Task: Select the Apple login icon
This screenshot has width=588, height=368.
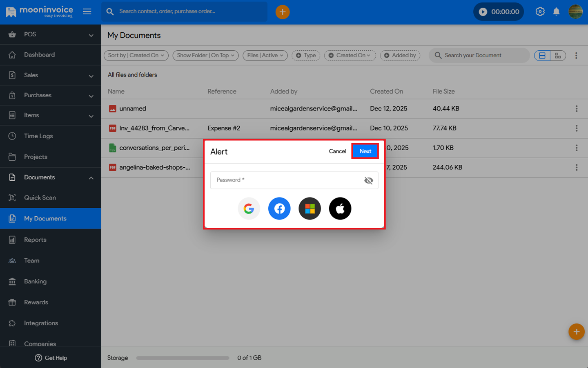Action: (x=340, y=209)
